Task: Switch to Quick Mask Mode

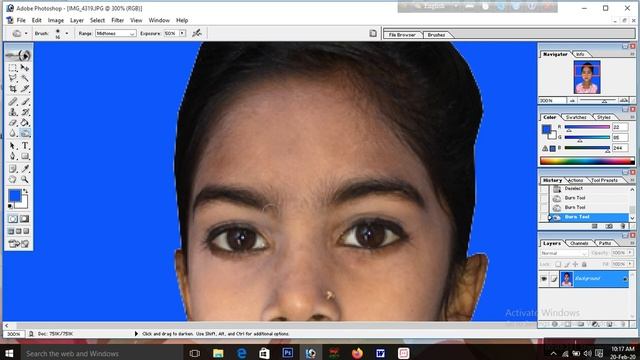Action: 25,219
